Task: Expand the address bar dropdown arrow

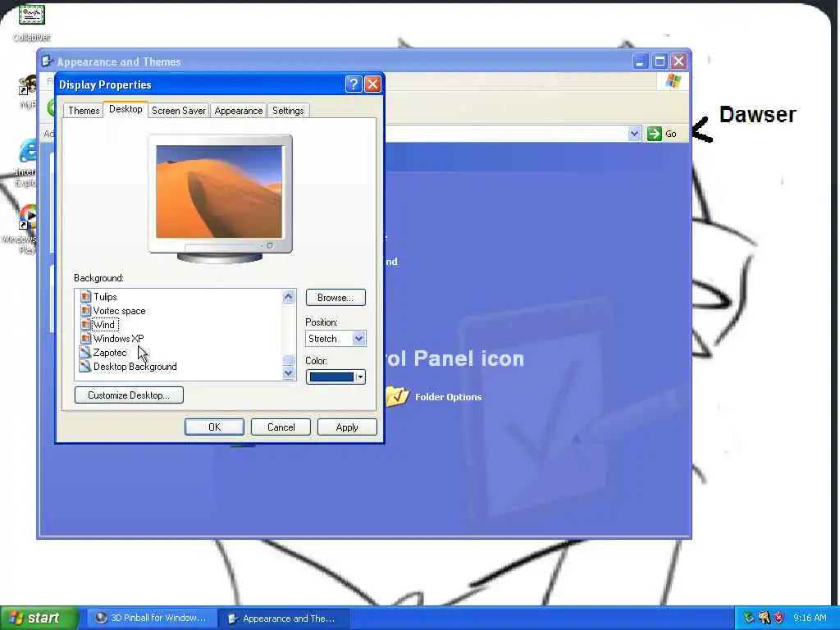Action: (634, 134)
